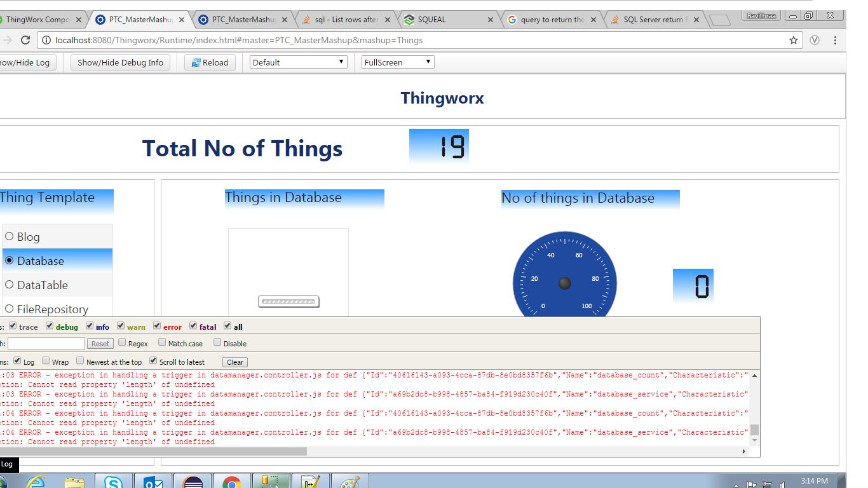Switch to 'sql - List rows after' tab
Image resolution: width=868 pixels, height=488 pixels.
[346, 20]
